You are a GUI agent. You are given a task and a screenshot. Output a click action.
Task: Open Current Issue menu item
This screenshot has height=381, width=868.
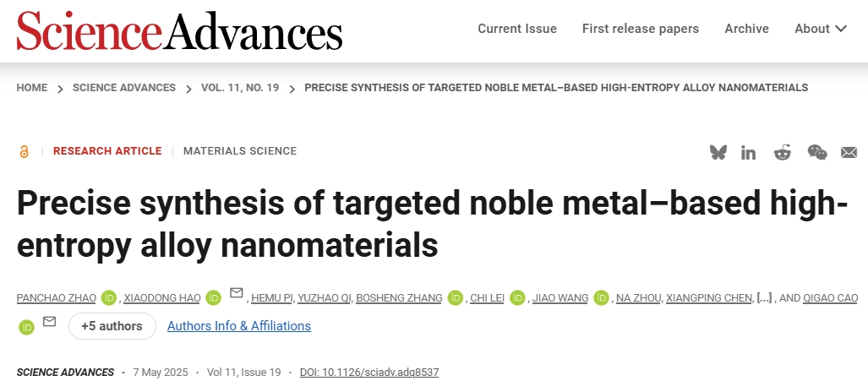click(517, 29)
